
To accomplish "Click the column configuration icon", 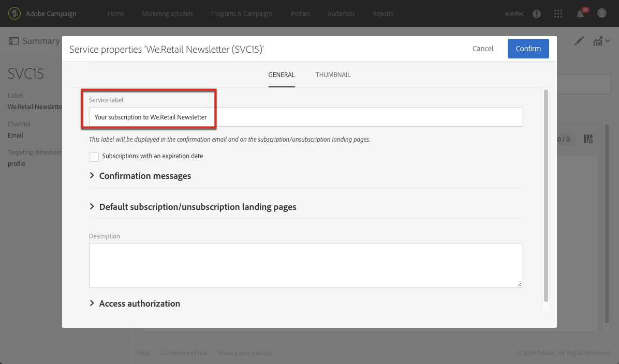I will [x=588, y=139].
